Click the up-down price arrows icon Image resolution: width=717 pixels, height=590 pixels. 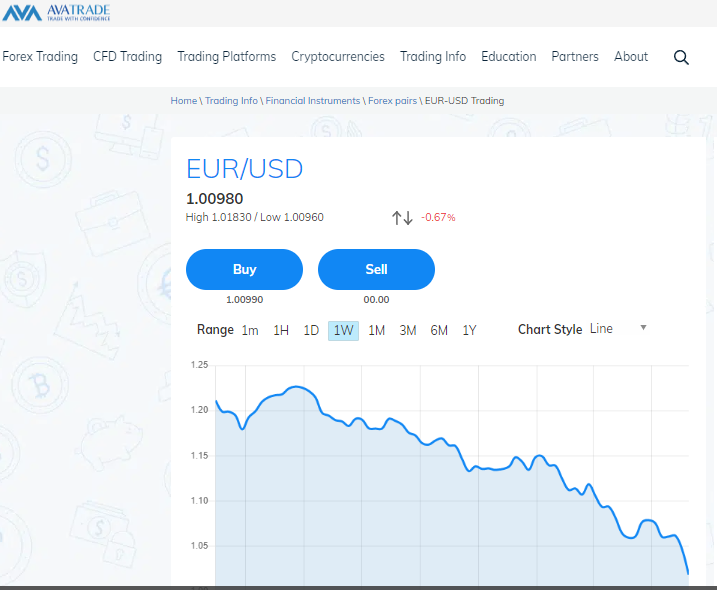coord(402,217)
